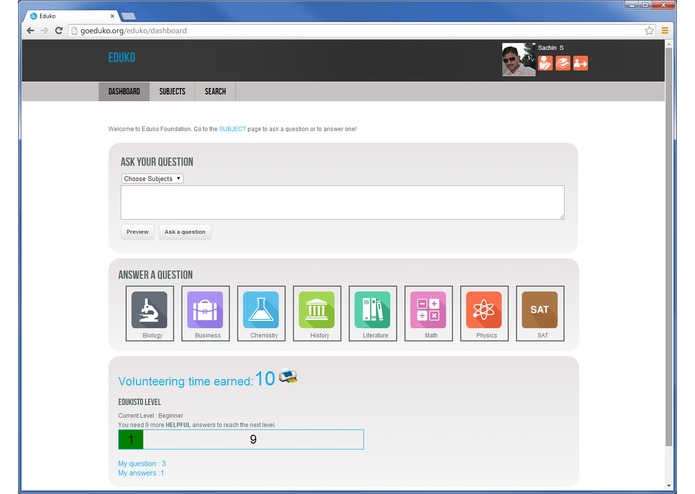Click the vertical page scrollbar
The width and height of the screenshot is (695, 494).
(x=669, y=247)
